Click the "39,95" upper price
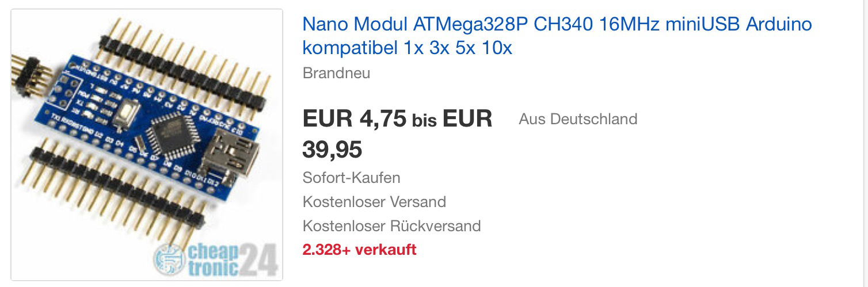Viewport: 868px width, 287px height. tap(332, 150)
